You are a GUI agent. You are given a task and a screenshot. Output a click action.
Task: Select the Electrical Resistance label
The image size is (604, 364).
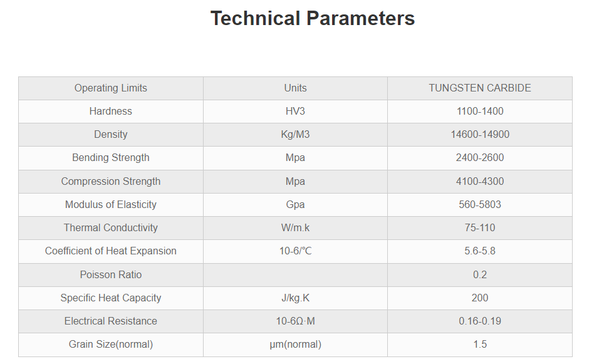click(x=111, y=321)
